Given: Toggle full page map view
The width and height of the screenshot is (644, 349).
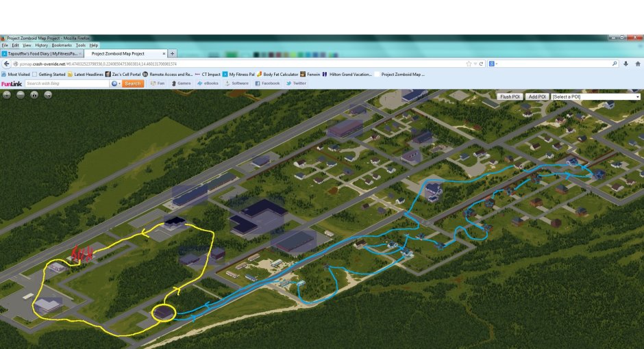Looking at the screenshot, I should click(48, 94).
